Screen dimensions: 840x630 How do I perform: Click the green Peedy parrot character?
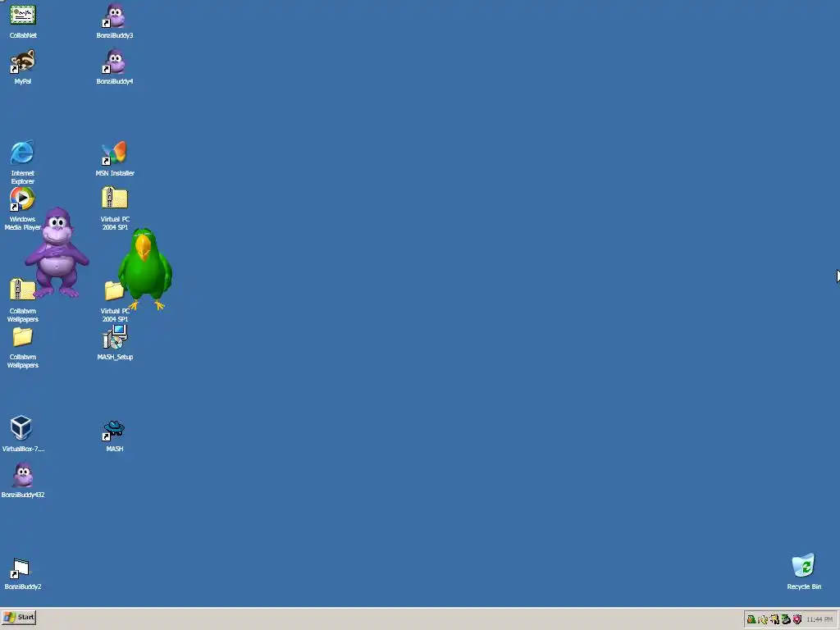coord(144,268)
